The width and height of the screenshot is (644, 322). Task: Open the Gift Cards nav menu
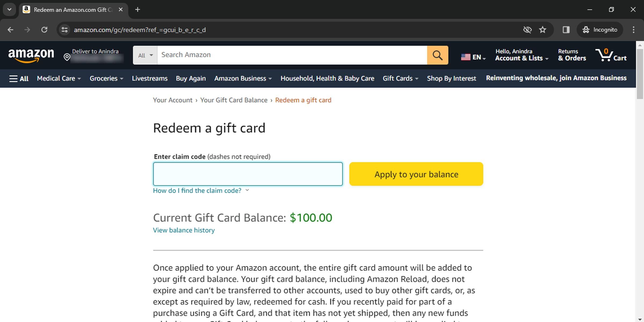[x=400, y=78]
